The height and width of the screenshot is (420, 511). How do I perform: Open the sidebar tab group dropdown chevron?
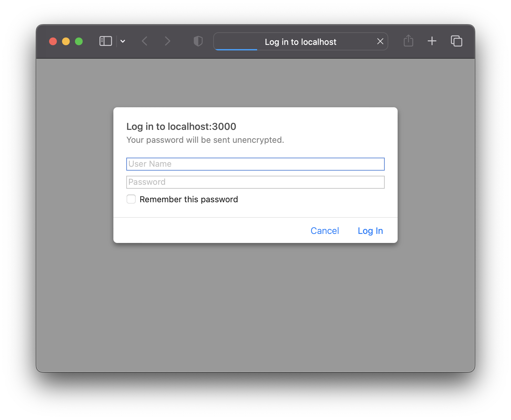(123, 41)
